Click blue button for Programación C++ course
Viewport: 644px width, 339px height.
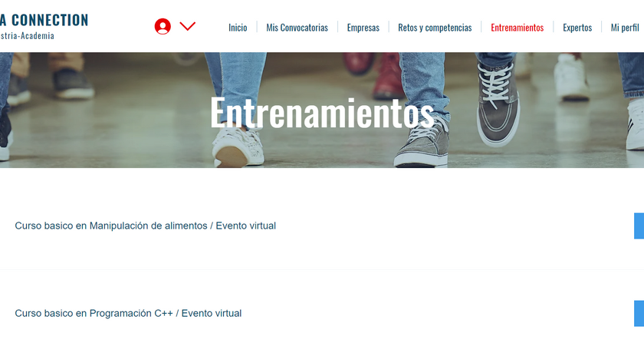[x=639, y=313]
